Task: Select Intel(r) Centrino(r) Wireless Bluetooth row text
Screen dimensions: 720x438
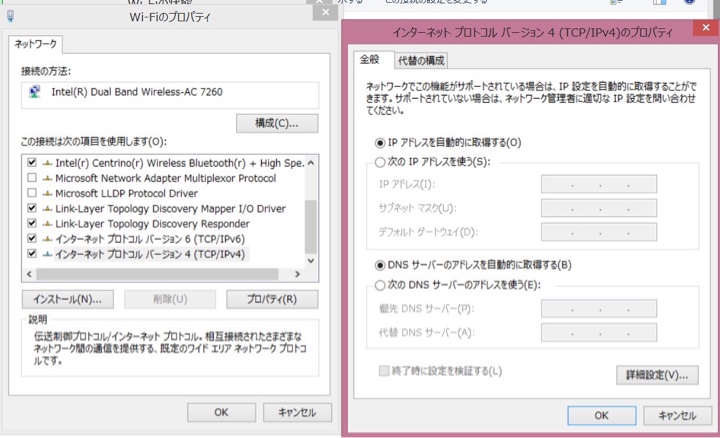Action: [x=179, y=163]
